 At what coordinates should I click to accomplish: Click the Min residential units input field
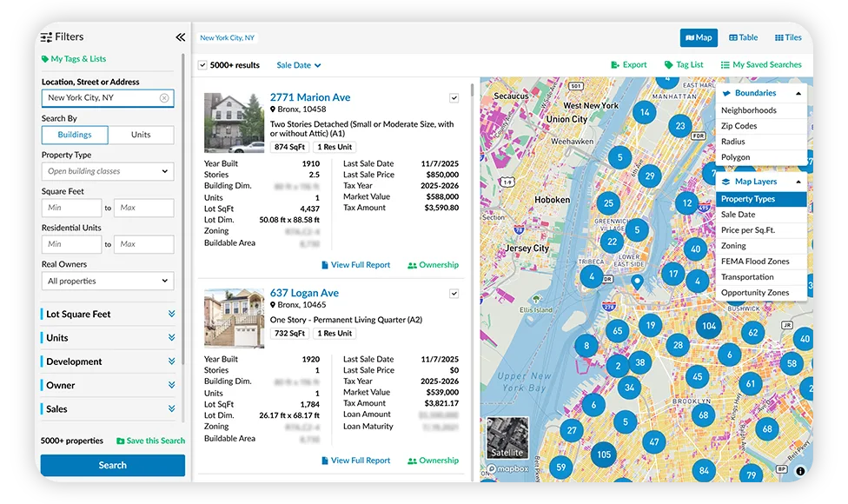tap(71, 244)
